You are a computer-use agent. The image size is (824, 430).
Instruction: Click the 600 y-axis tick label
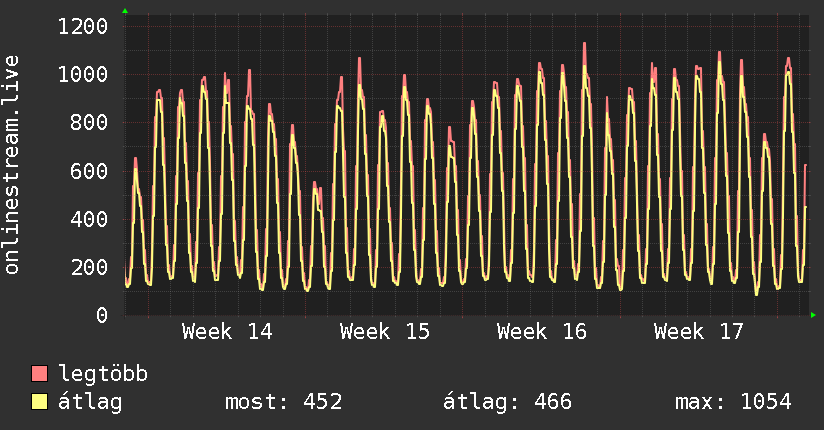click(x=89, y=171)
